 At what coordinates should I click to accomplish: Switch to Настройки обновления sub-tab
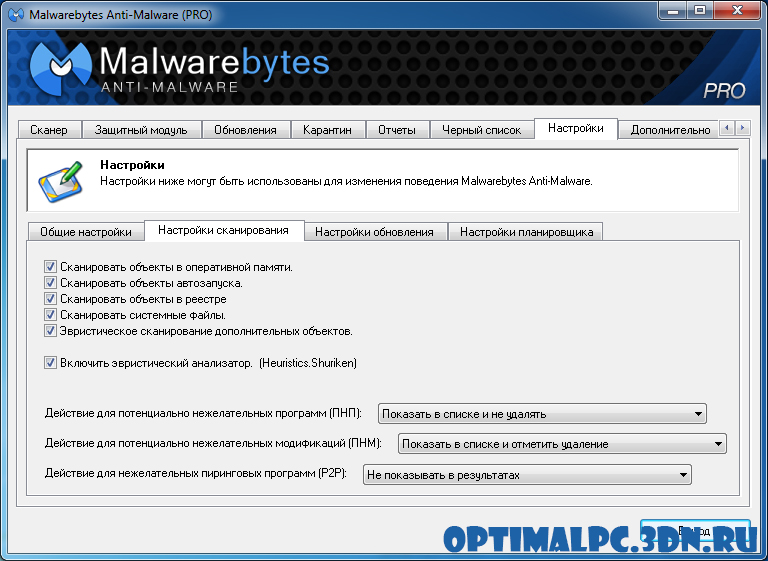[374, 232]
